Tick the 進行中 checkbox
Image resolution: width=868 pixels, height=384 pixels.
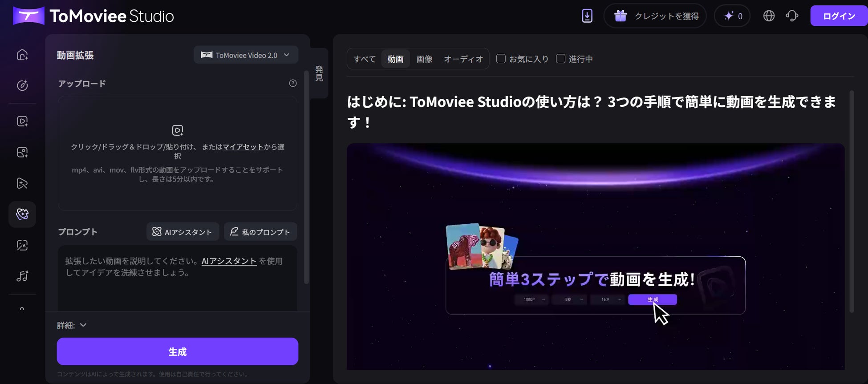click(x=561, y=59)
